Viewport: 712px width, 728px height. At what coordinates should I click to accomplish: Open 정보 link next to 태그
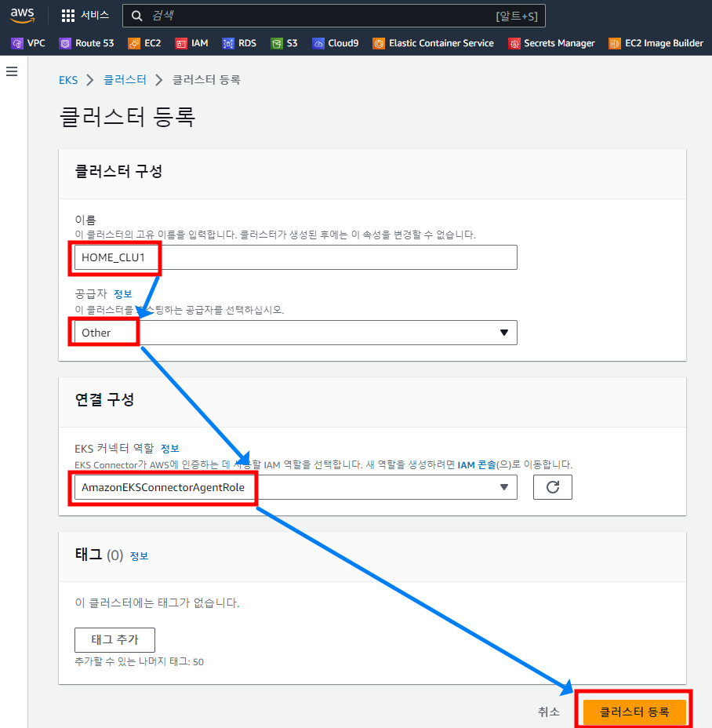140,555
